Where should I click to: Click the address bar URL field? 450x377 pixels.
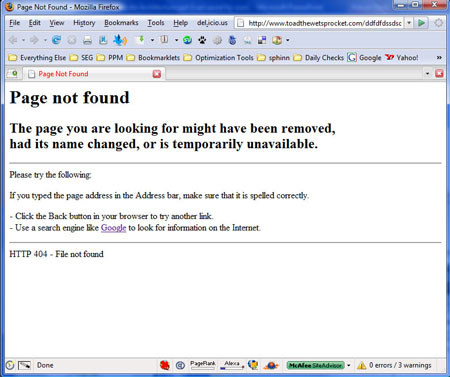(319, 23)
